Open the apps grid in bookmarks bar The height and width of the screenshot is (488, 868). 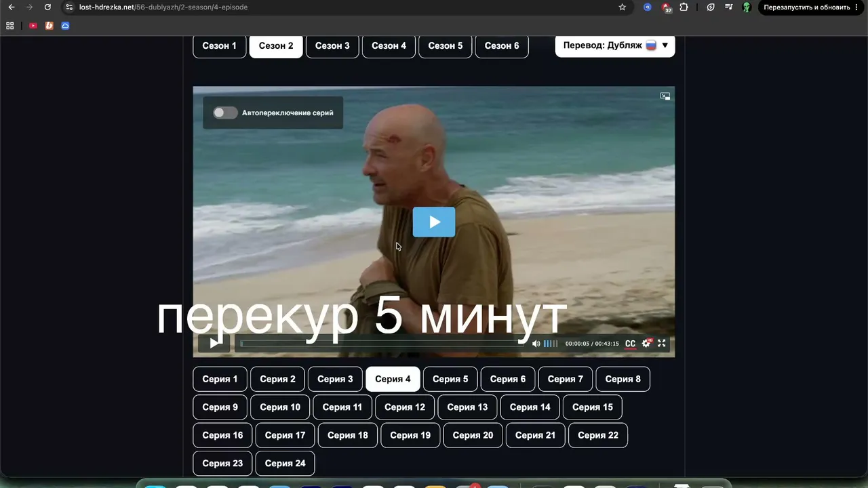tap(10, 26)
